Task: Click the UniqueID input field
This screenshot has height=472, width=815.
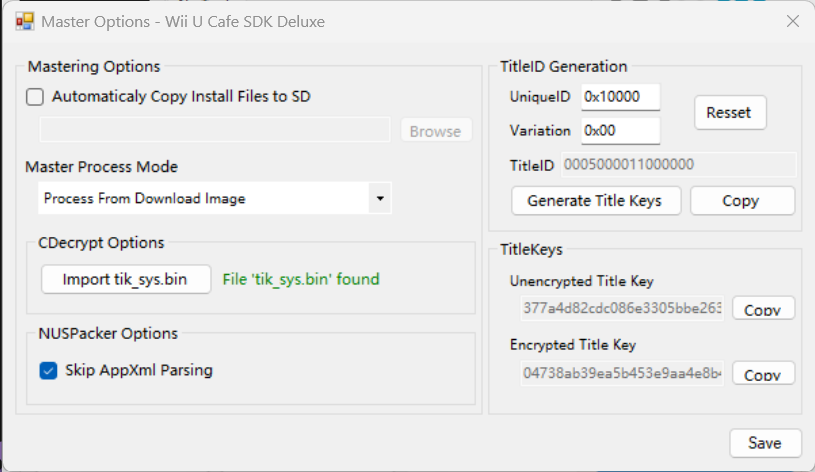Action: tap(620, 97)
